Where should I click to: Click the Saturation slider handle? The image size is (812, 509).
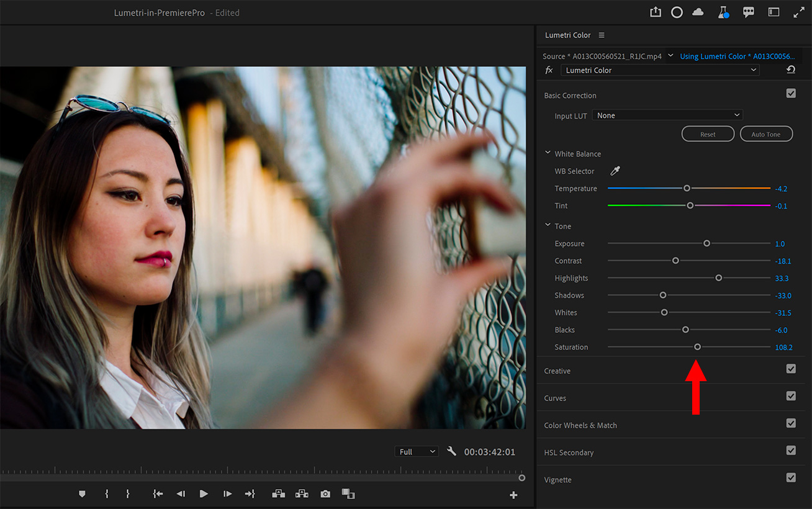[x=697, y=347]
